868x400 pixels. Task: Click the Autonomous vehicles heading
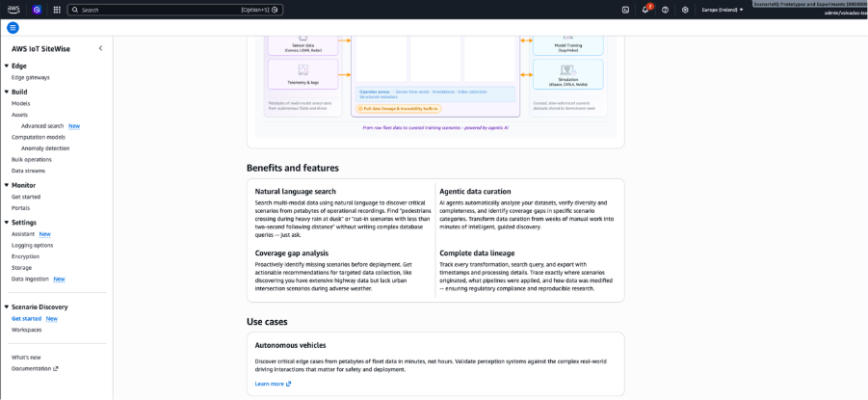pyautogui.click(x=290, y=345)
